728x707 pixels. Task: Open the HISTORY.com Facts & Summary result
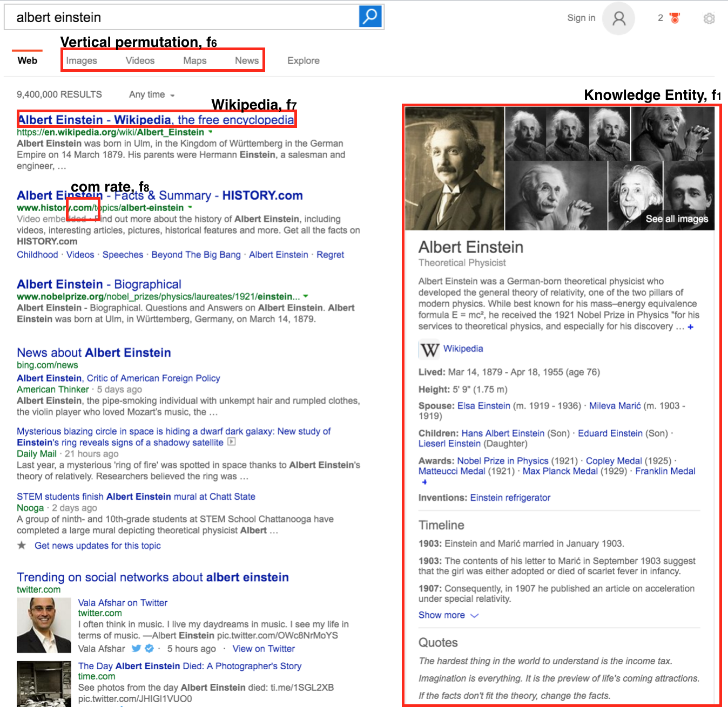click(x=160, y=195)
